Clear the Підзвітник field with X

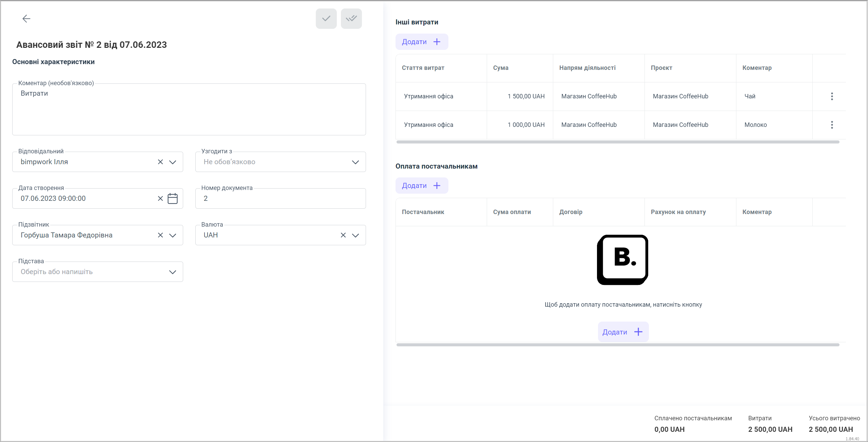click(160, 235)
